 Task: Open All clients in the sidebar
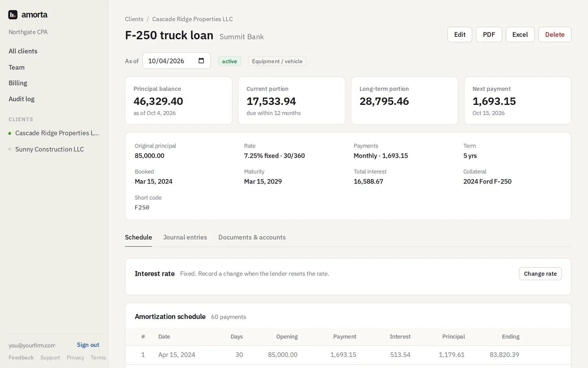tap(23, 51)
